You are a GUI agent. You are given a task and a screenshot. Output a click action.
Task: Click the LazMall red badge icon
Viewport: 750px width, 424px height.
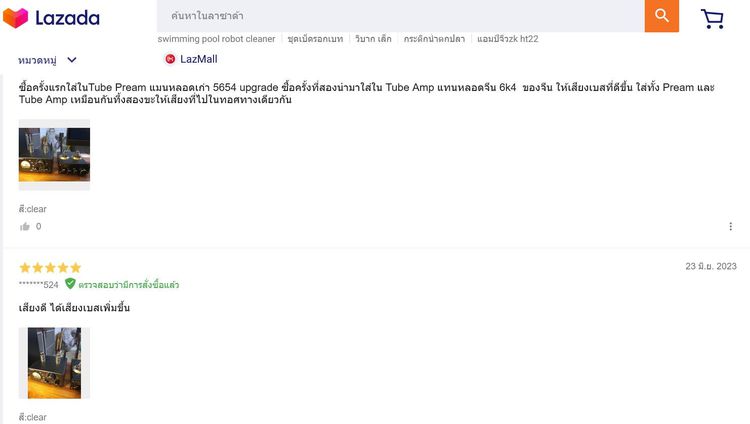click(170, 59)
